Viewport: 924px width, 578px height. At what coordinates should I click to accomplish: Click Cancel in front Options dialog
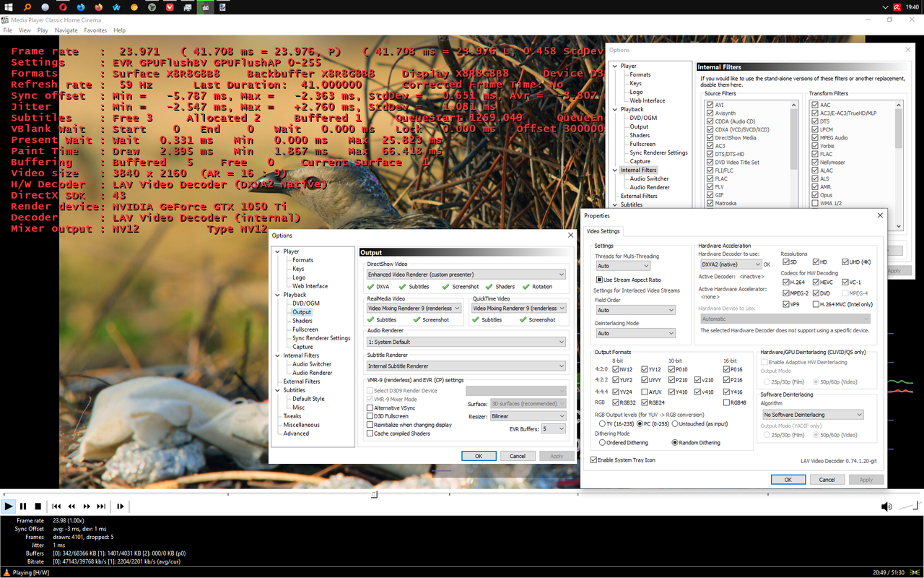[518, 456]
